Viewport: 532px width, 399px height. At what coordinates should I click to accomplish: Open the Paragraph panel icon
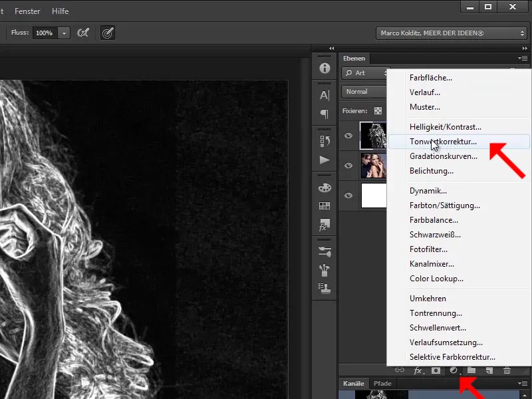[325, 114]
